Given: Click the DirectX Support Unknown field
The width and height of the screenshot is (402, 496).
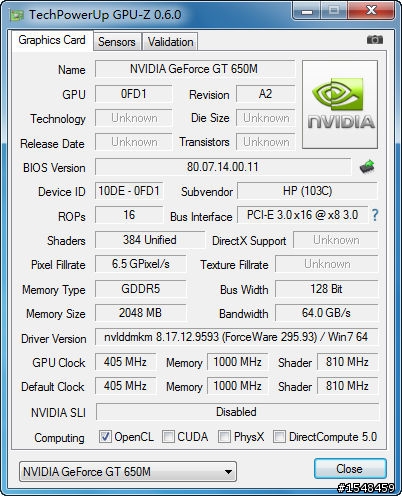Looking at the screenshot, I should 336,240.
